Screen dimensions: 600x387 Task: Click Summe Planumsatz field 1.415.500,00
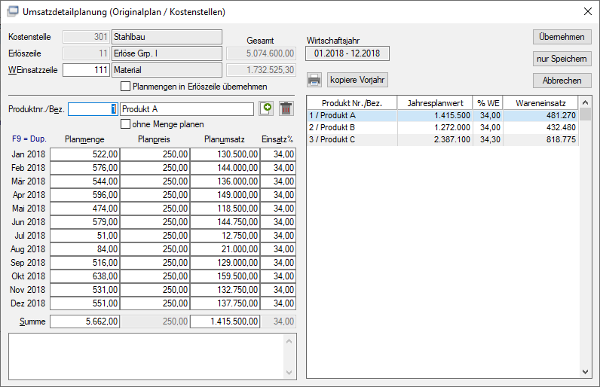[225, 322]
